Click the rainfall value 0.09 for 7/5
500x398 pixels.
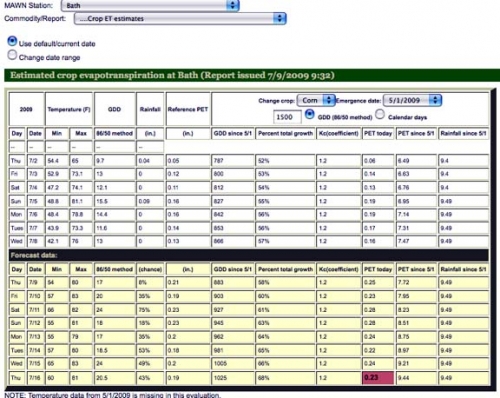[150, 201]
